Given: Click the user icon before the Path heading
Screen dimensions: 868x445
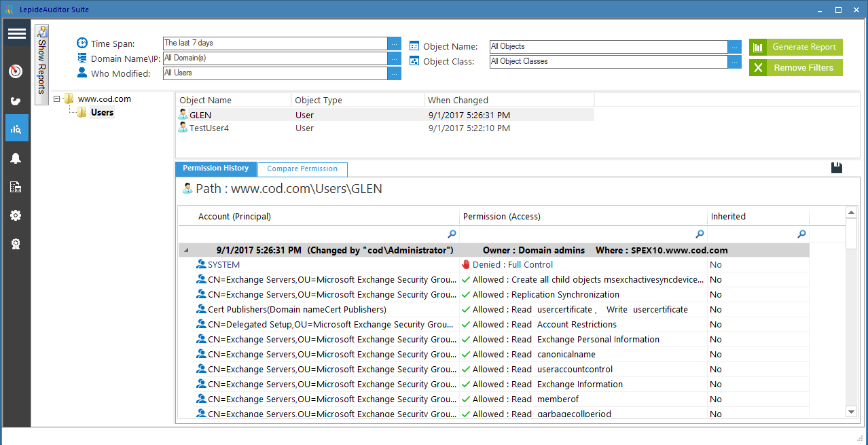Looking at the screenshot, I should [x=187, y=188].
